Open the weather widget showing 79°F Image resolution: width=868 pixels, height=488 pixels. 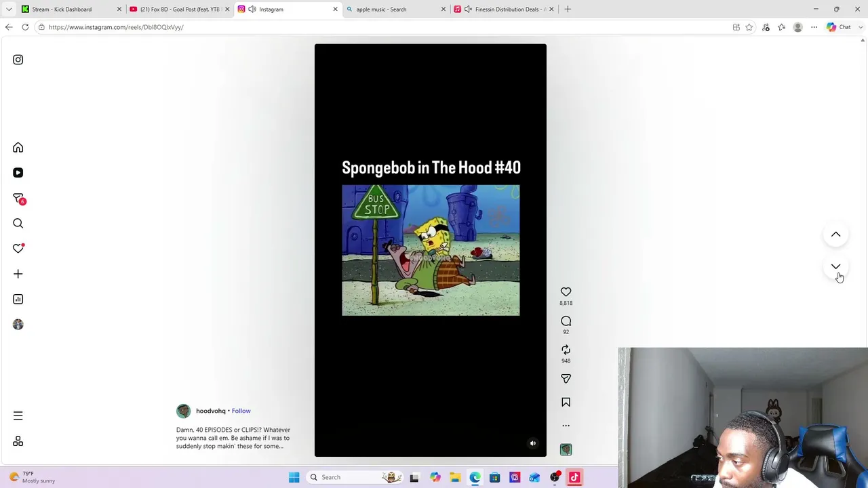tap(32, 477)
